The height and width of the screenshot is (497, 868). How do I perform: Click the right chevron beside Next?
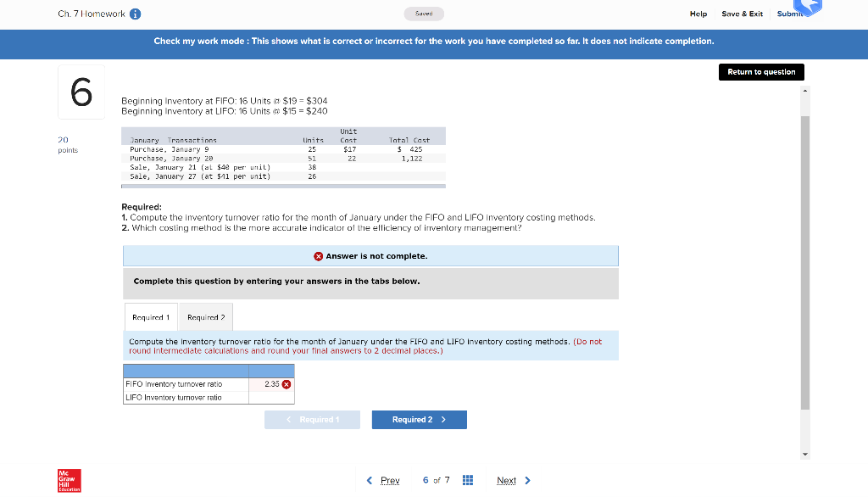[x=526, y=480]
